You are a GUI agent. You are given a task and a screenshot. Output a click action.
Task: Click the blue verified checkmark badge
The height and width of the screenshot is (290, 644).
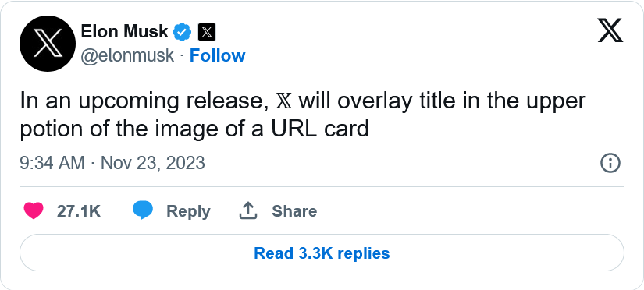click(182, 32)
